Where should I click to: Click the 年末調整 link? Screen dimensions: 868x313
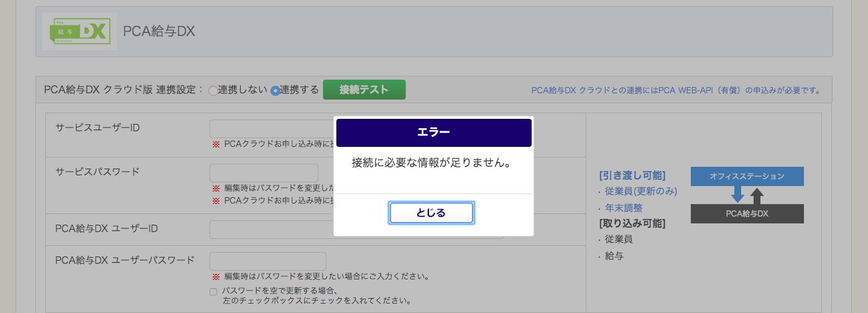tap(624, 208)
